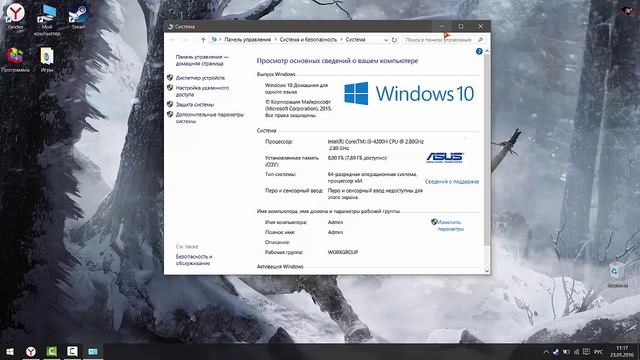This screenshot has width=640, height=360.
Task: Click the scroll up arrow
Action: (487, 51)
